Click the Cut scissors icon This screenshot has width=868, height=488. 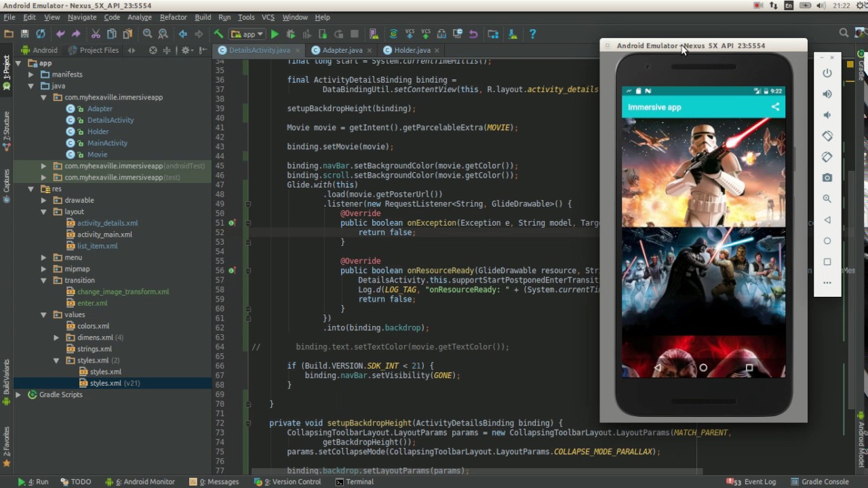coord(96,34)
